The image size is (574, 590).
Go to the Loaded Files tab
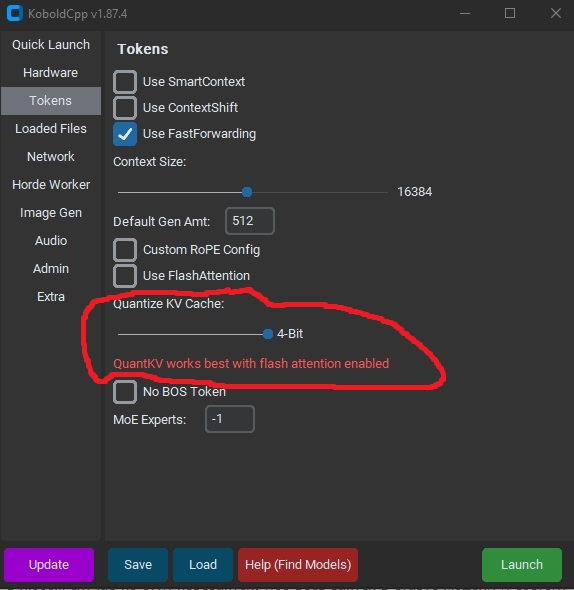(51, 129)
